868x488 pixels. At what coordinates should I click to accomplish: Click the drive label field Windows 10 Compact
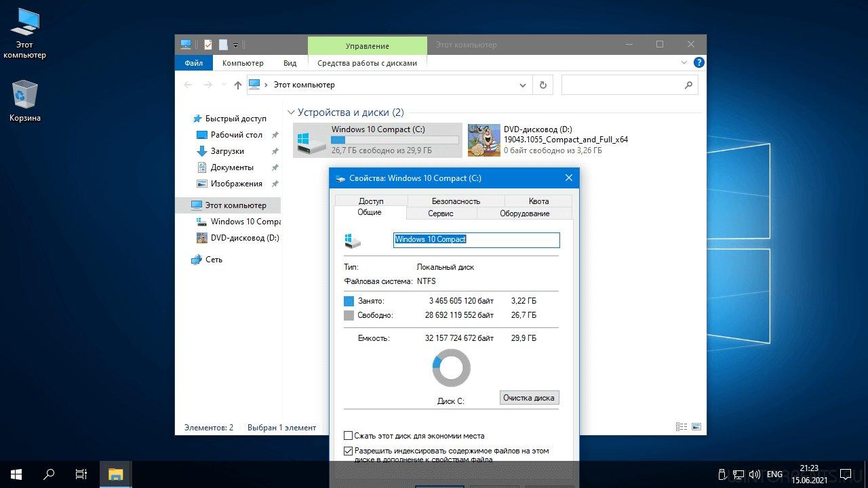tap(477, 239)
